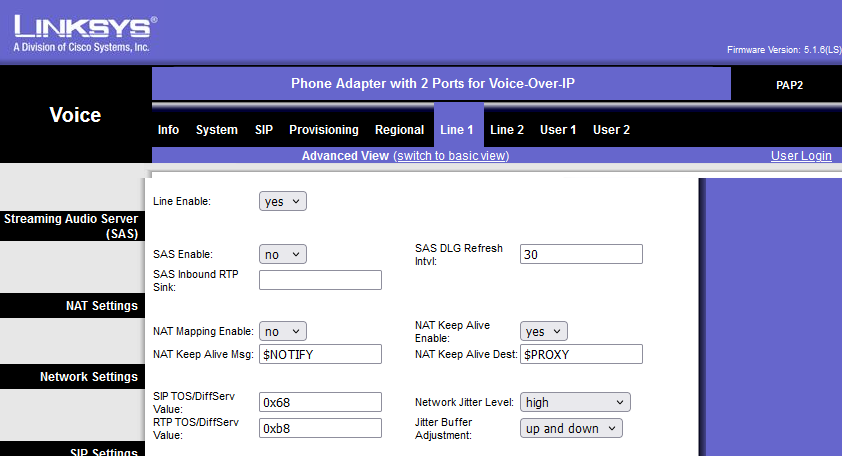Switch to the Line 2 tab

pos(507,130)
